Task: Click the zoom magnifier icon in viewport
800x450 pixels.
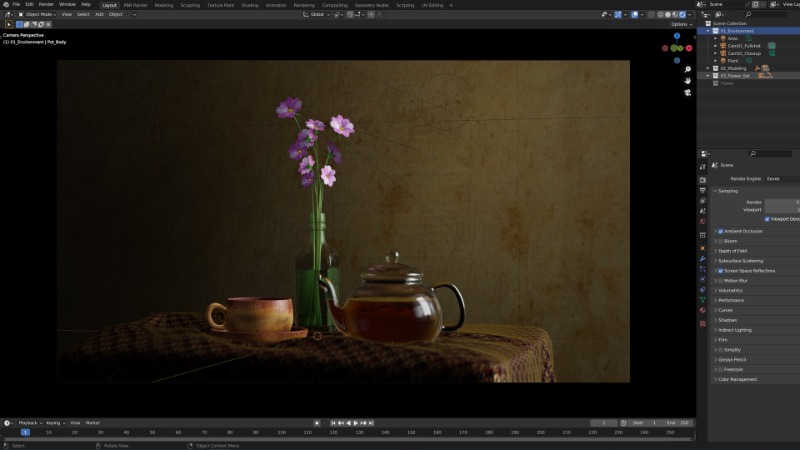Action: [x=688, y=70]
